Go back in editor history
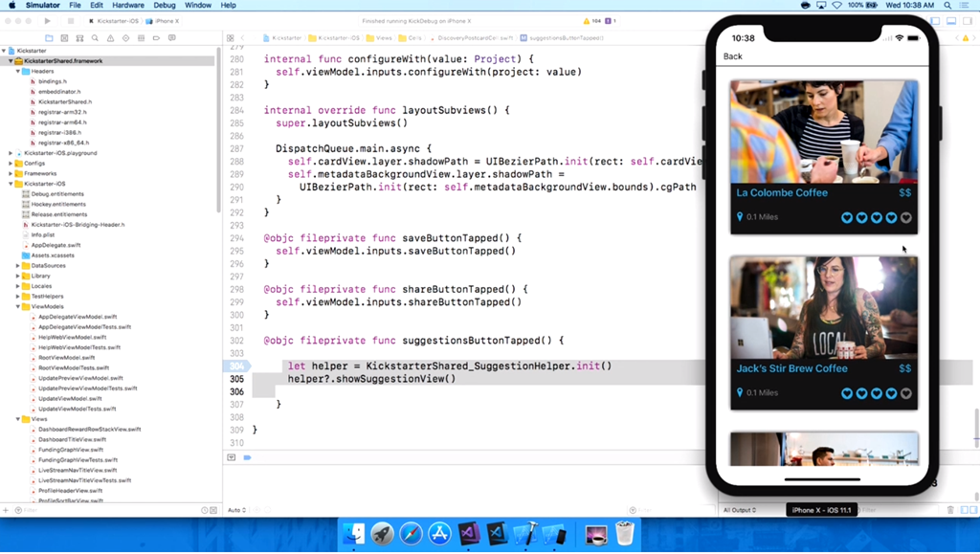The width and height of the screenshot is (980, 554). 243,38
